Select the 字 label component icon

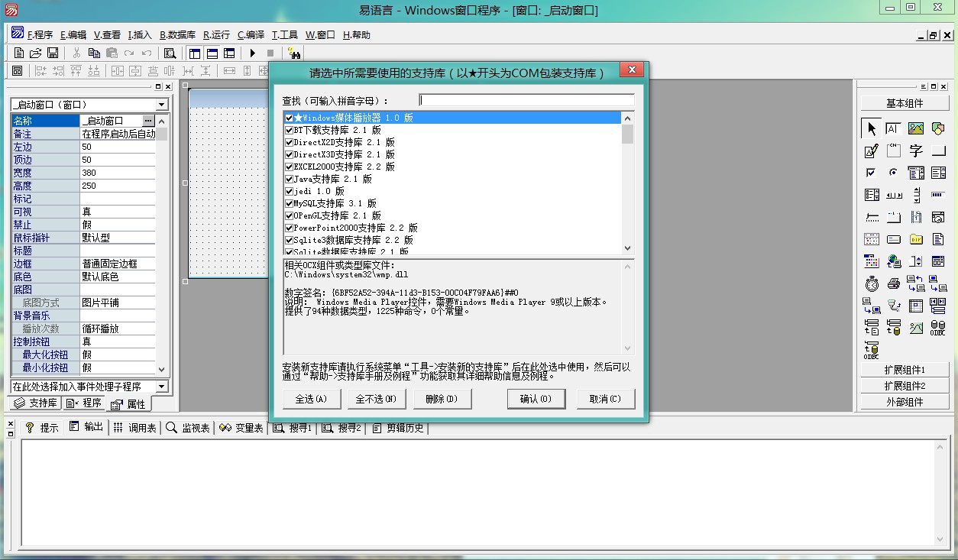point(916,151)
